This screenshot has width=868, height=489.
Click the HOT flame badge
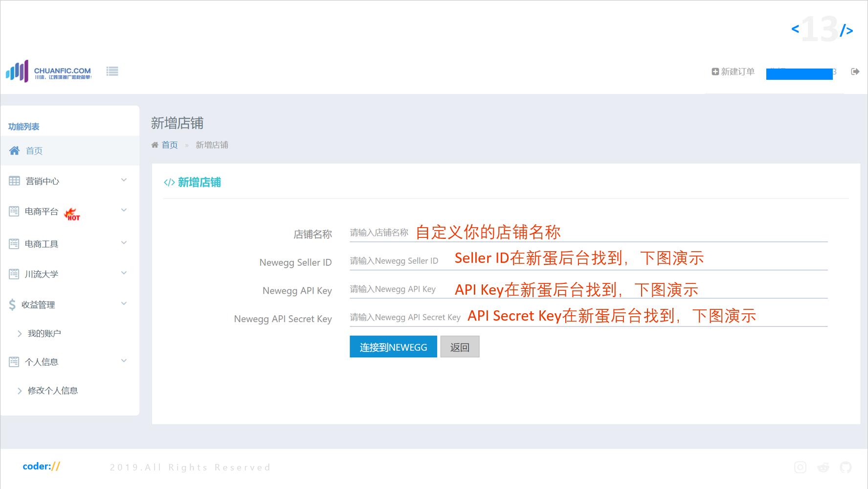coord(72,214)
